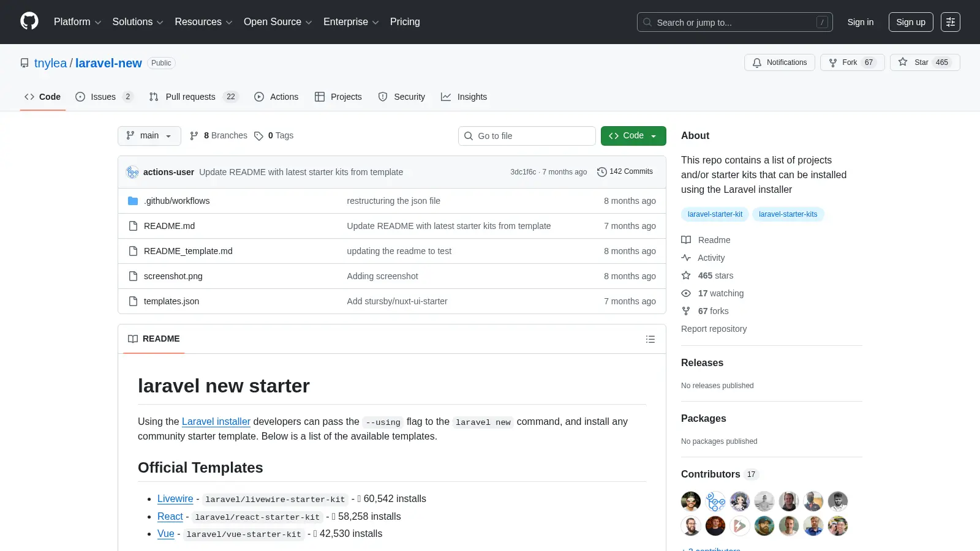Open the actions-user contributor avatar in Contributors
The width and height of the screenshot is (980, 551).
715,501
